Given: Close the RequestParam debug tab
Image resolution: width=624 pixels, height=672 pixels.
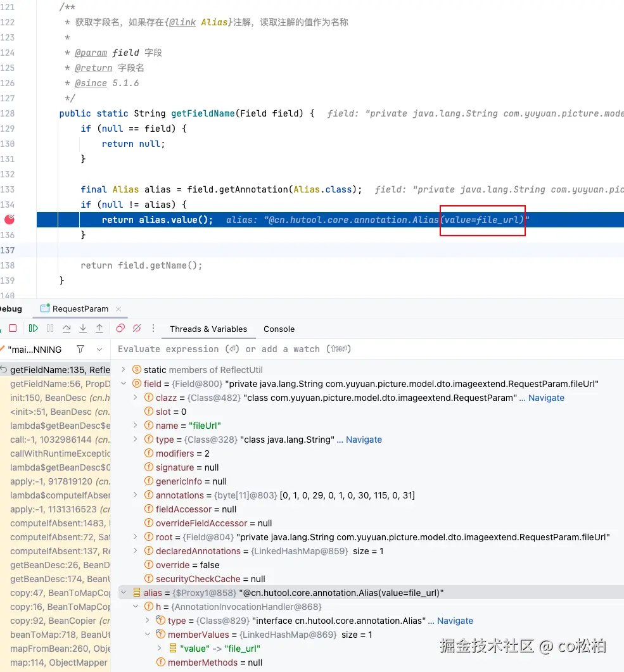Looking at the screenshot, I should (118, 308).
